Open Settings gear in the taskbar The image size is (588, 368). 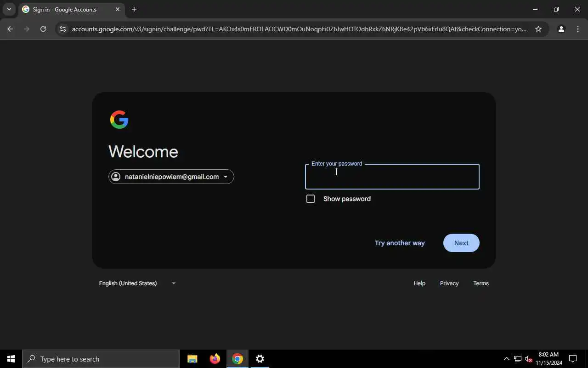(260, 359)
